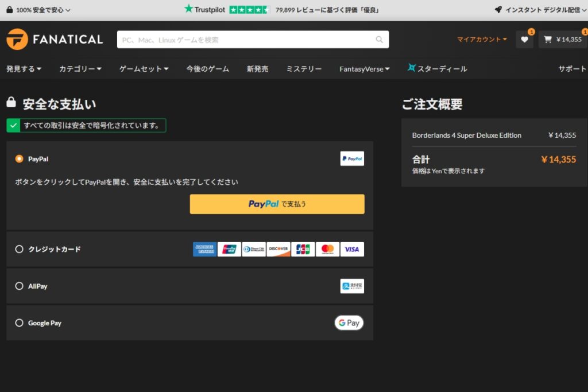Screen dimensions: 588x392
Task: Open the shopping cart ¥14,355
Action: (563, 40)
